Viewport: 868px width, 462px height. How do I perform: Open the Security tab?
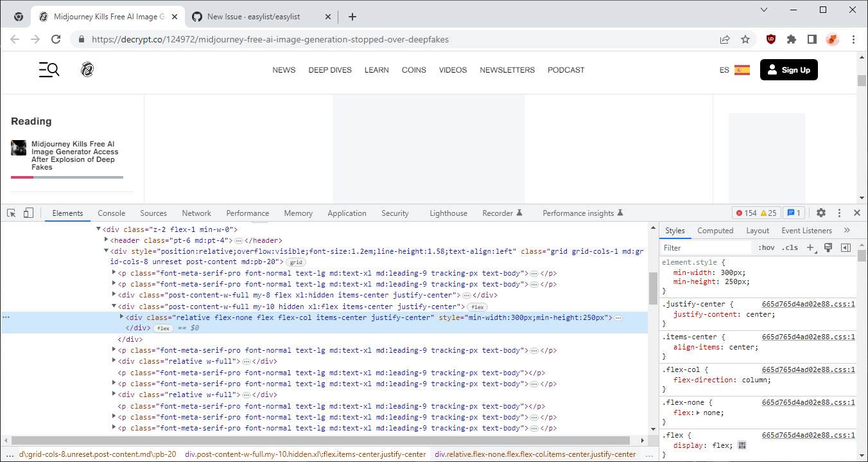coord(395,213)
